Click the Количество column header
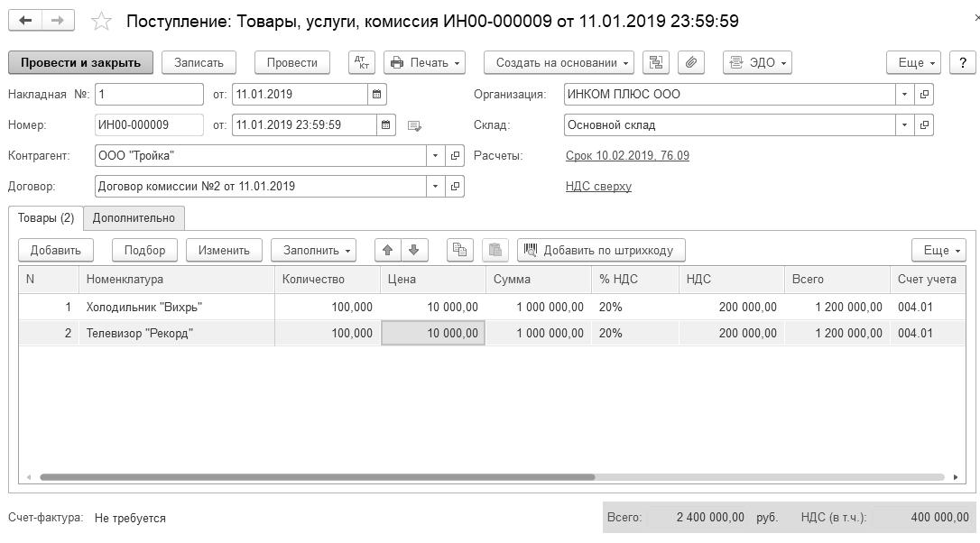 pyautogui.click(x=327, y=280)
